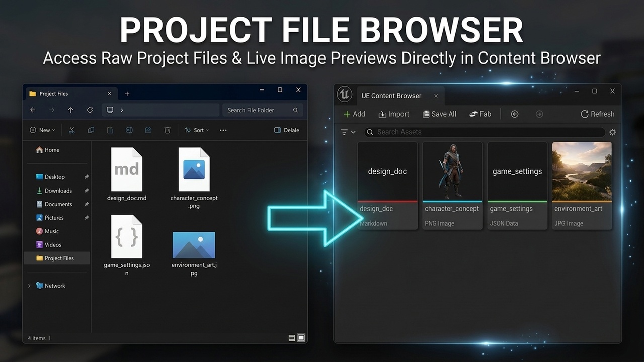Go back using Project Files back arrow
Viewport: 644px width, 362px height.
tap(33, 110)
